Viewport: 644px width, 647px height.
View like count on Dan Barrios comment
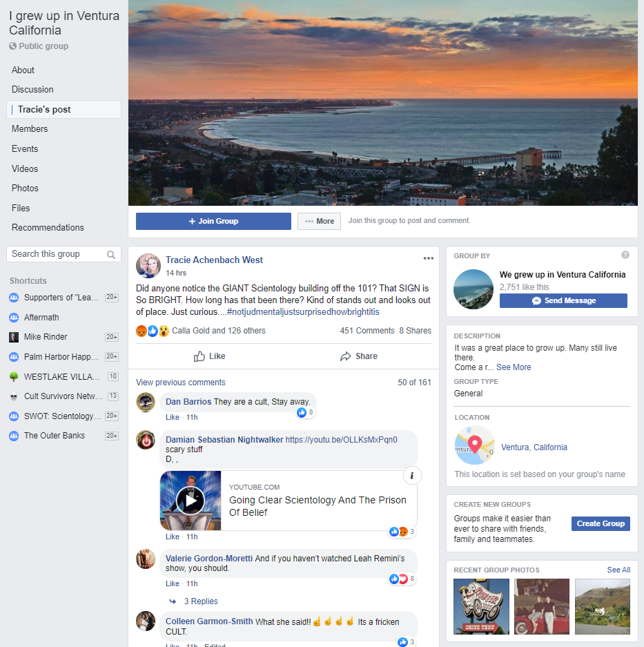[305, 412]
